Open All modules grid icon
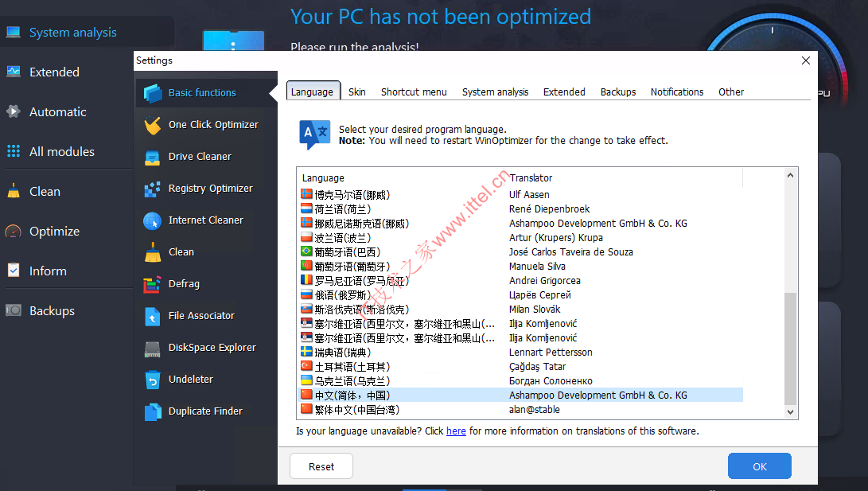Viewport: 868px width, 491px height. 14,151
